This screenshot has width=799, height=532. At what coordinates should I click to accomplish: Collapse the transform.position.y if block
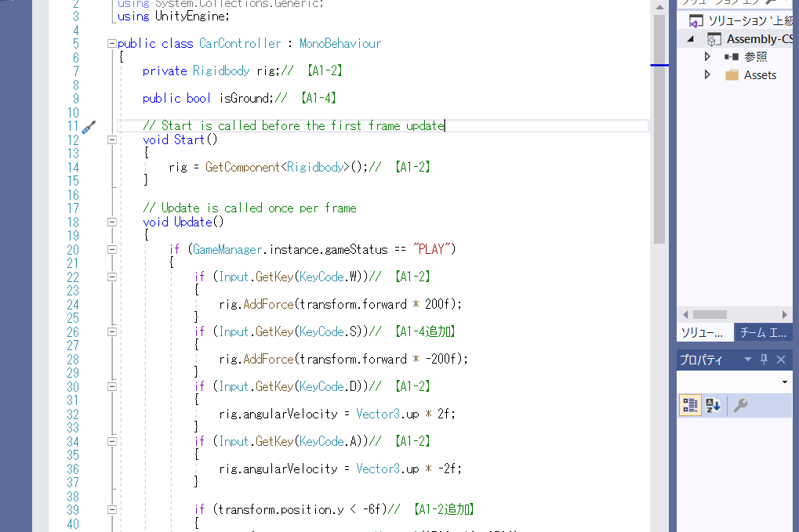tap(111, 510)
